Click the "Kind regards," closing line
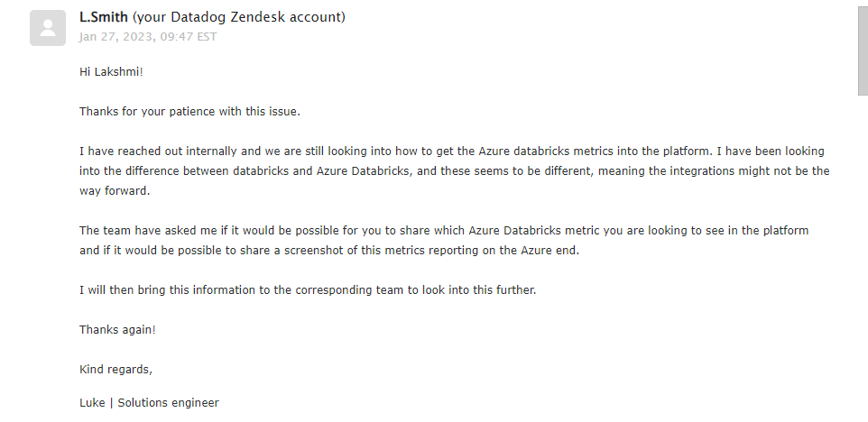The width and height of the screenshot is (868, 422). (115, 369)
